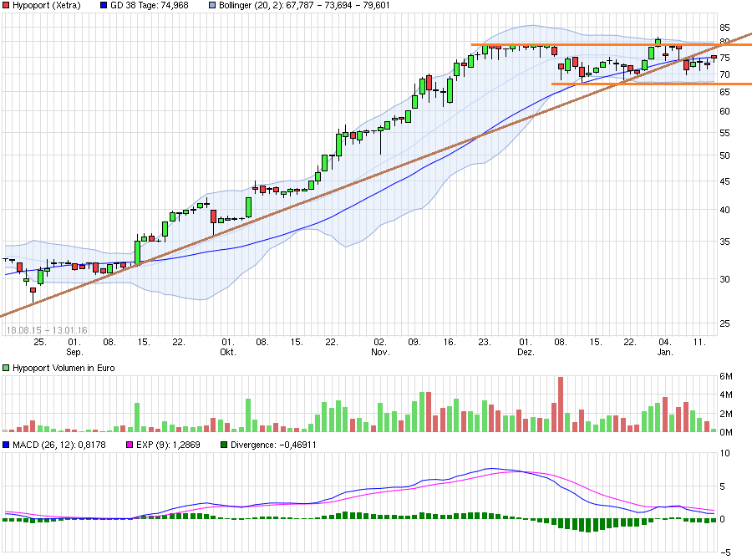Click the last red candlestick on the chart
This screenshot has width=752, height=560.
coord(714,58)
